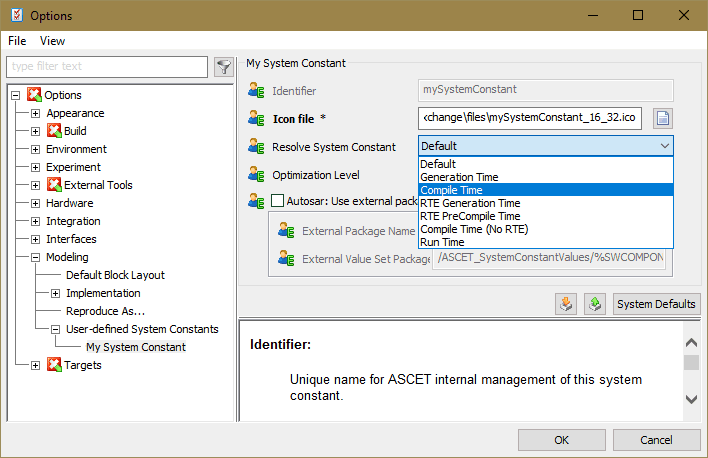This screenshot has width=708, height=458.
Task: Click user icon beside Resolve System Constant
Action: pos(256,146)
